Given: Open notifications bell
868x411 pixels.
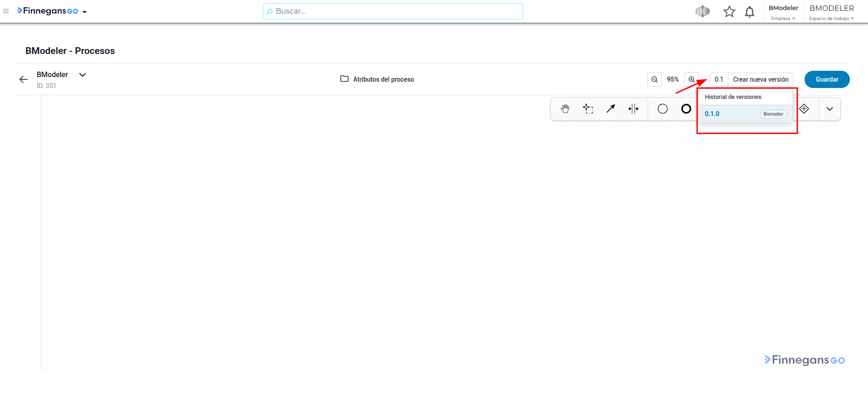Looking at the screenshot, I should [750, 12].
